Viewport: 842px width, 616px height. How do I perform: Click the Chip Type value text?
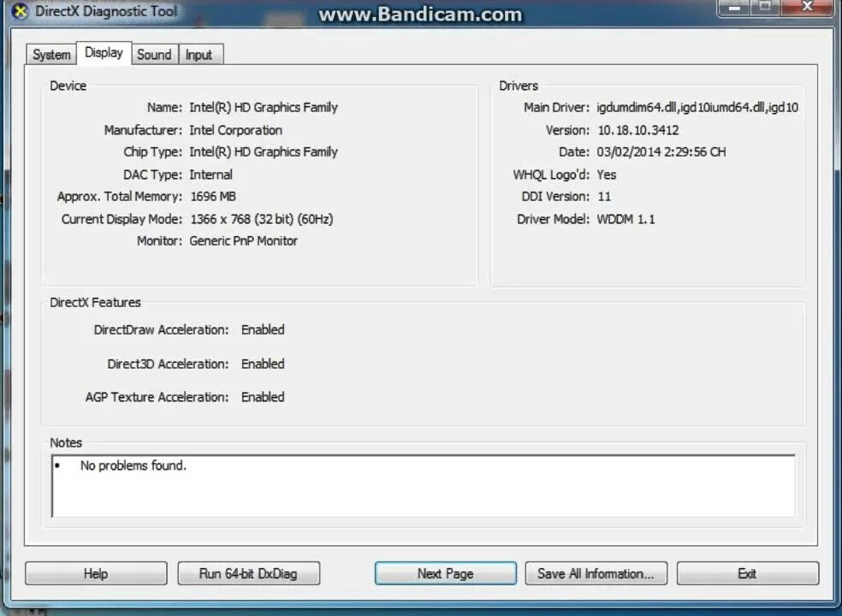(x=264, y=152)
